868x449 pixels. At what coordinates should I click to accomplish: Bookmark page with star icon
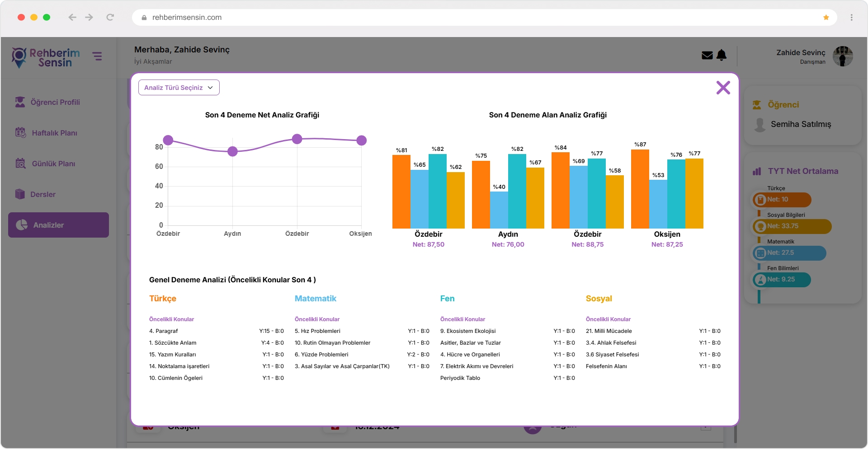pyautogui.click(x=826, y=18)
